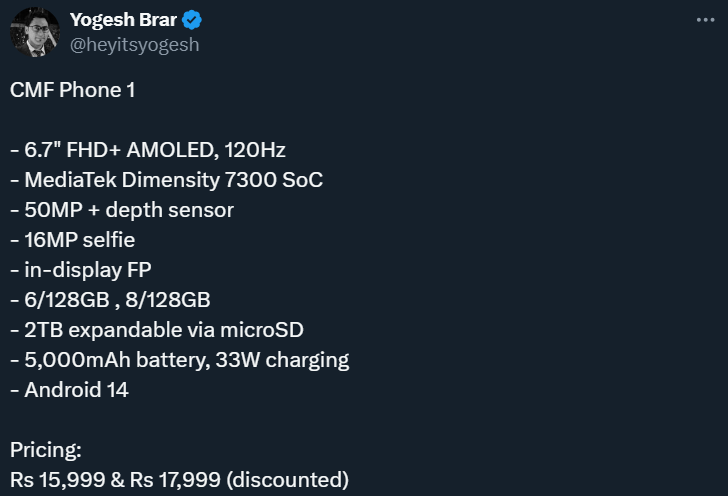Select the Pricing: heading text
Viewport: 728px width, 496px height.
click(46, 450)
